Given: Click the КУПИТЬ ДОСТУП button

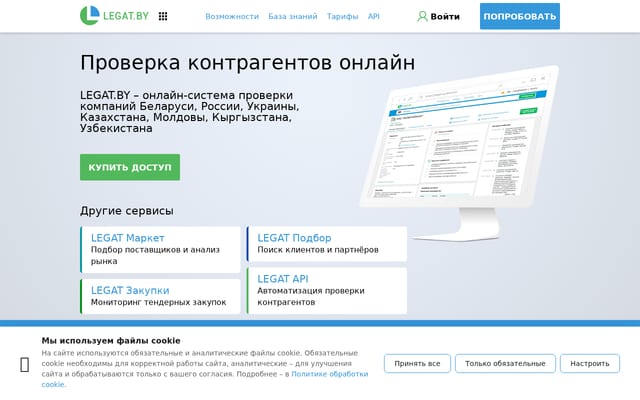Looking at the screenshot, I should 130,167.
